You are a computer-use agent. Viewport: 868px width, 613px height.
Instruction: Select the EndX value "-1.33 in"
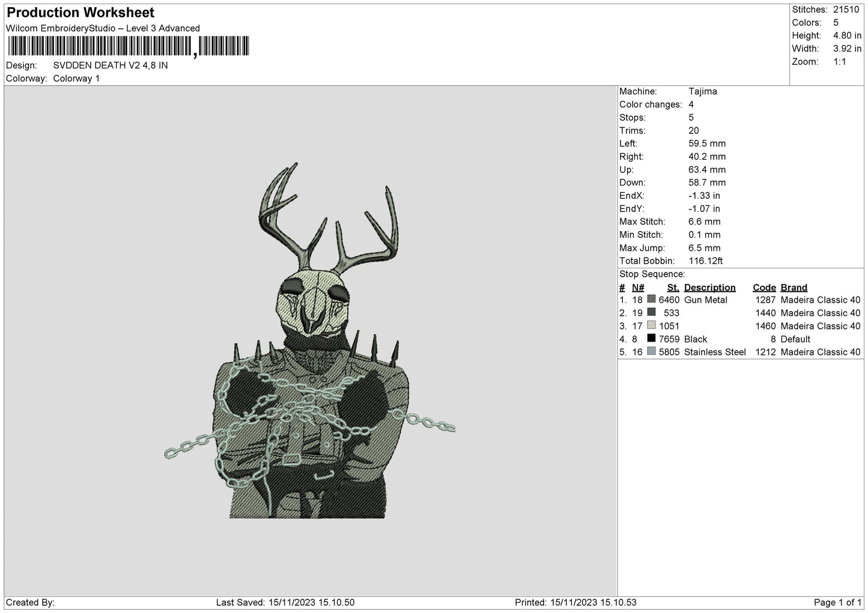[705, 196]
